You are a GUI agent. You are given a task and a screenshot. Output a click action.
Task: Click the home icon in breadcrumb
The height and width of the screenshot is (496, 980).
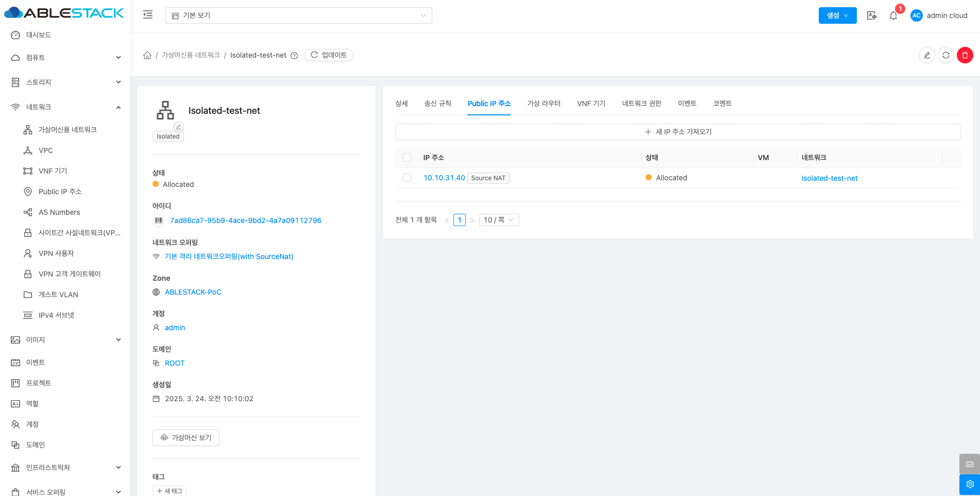click(147, 55)
